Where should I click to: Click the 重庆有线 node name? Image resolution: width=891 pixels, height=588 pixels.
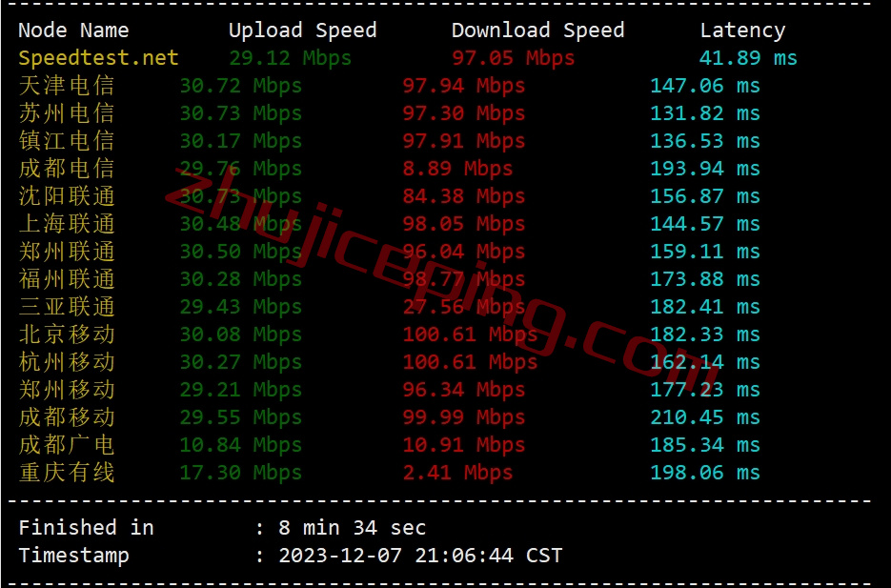pos(67,473)
